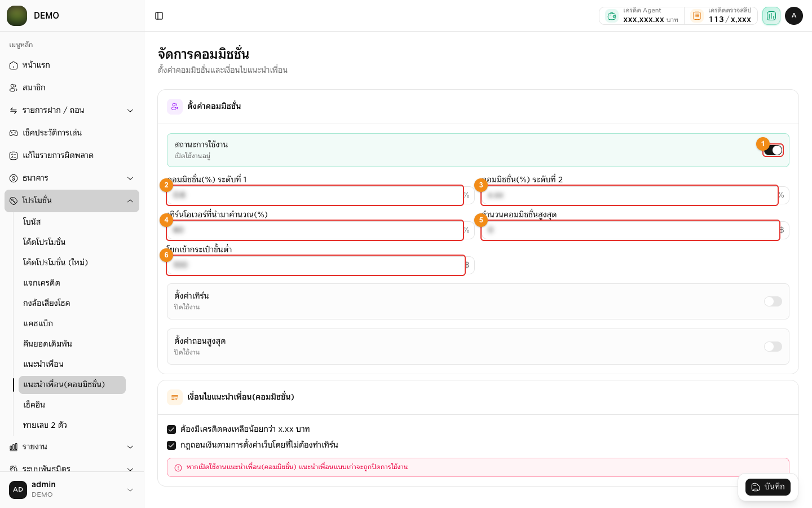Click the เทิร์นโอเวอร์ที่นำมาคำนวณ(%) field
The image size is (812, 508).
(x=315, y=230)
